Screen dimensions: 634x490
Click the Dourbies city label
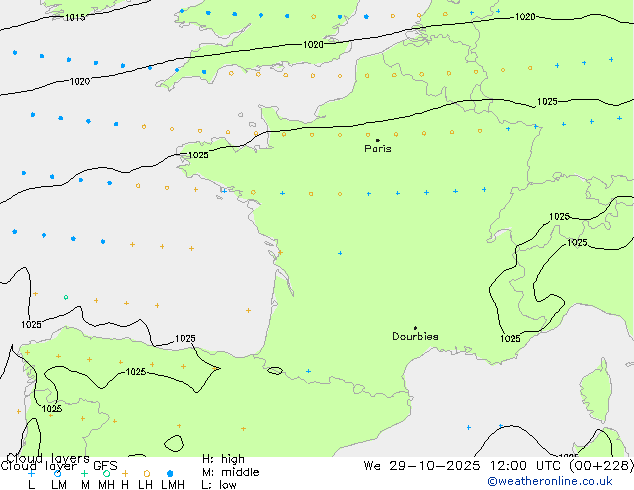point(415,336)
